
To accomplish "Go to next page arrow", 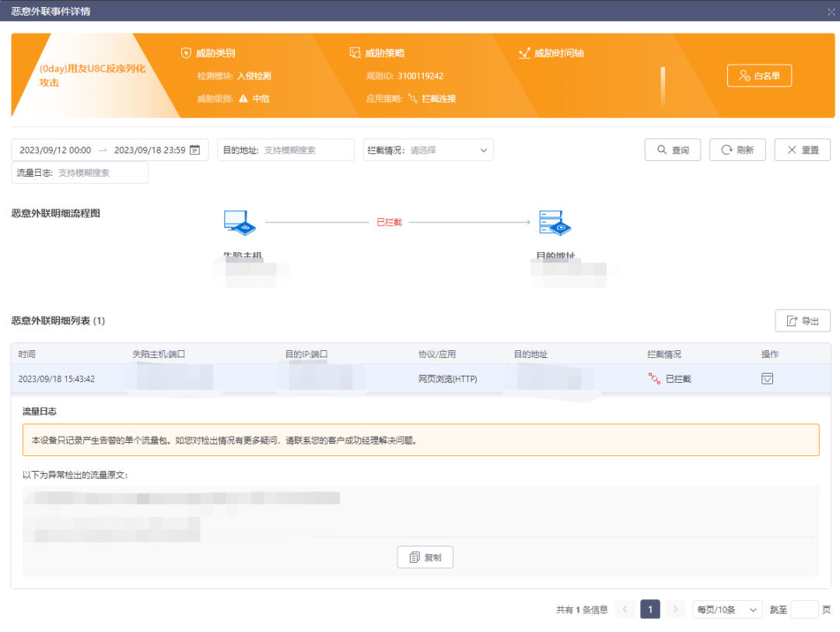I will coord(676,609).
